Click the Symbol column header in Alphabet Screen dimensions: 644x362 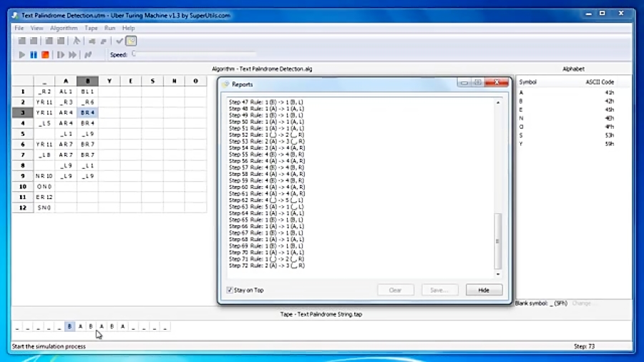point(527,82)
